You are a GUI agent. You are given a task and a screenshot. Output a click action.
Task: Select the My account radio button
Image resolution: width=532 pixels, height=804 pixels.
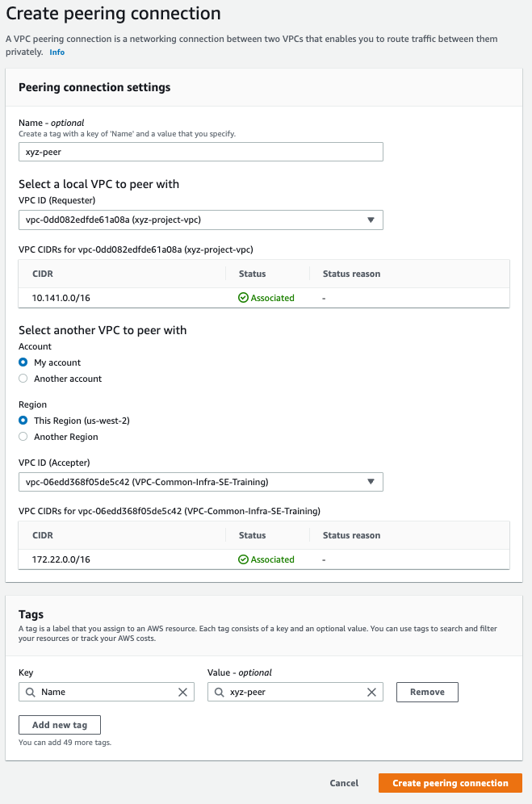coord(23,362)
